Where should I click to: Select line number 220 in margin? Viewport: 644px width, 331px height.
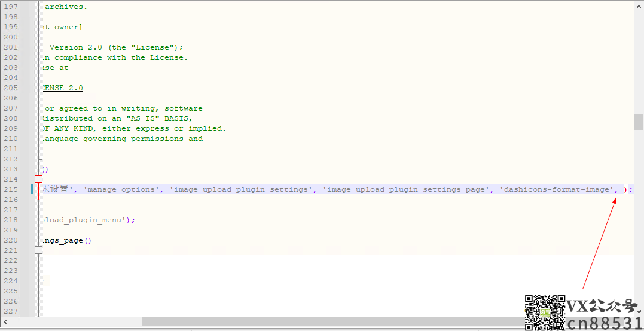[11, 240]
